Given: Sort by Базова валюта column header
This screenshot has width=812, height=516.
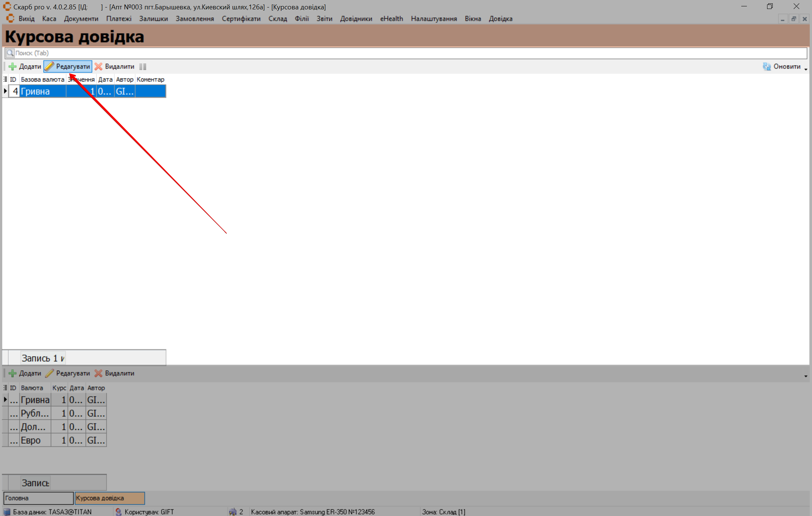Looking at the screenshot, I should point(42,79).
